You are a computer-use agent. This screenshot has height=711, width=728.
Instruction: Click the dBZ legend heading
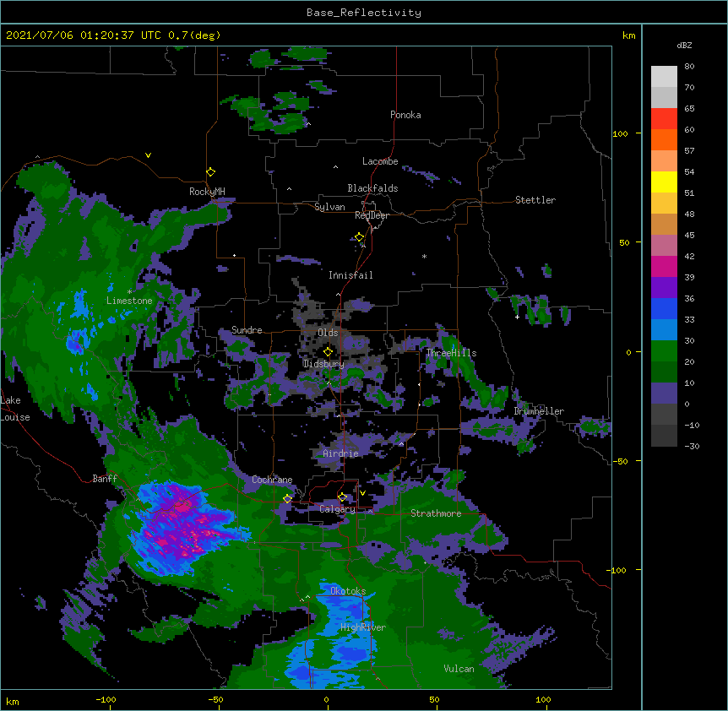[x=684, y=46]
